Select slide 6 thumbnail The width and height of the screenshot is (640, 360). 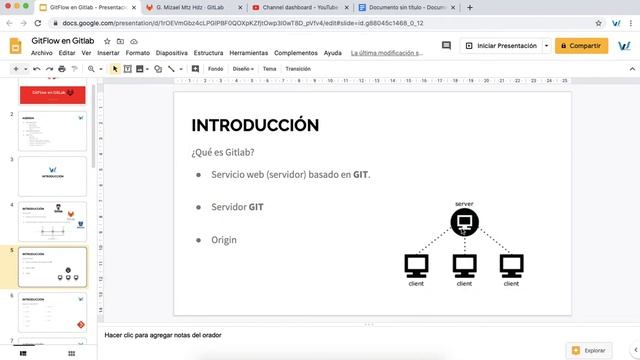pos(53,312)
